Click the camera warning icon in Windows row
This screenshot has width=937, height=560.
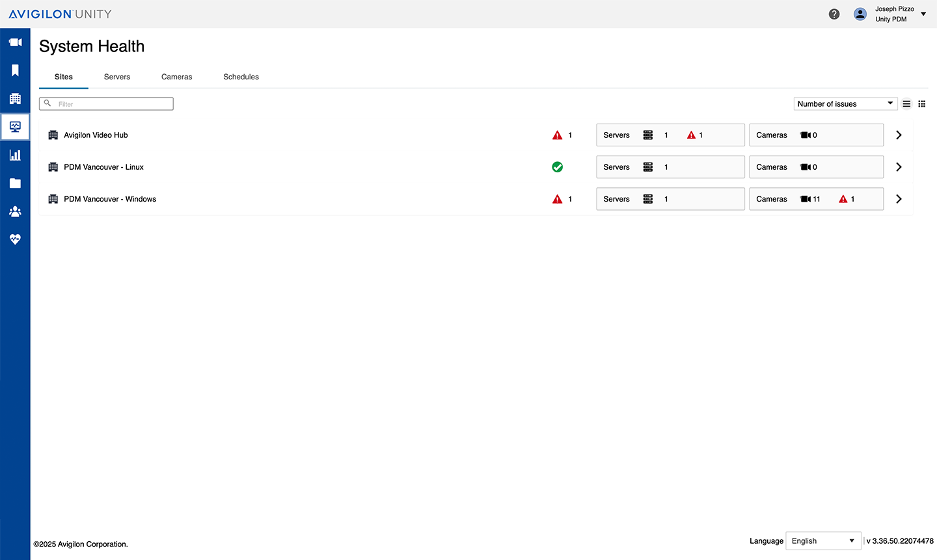click(x=843, y=199)
